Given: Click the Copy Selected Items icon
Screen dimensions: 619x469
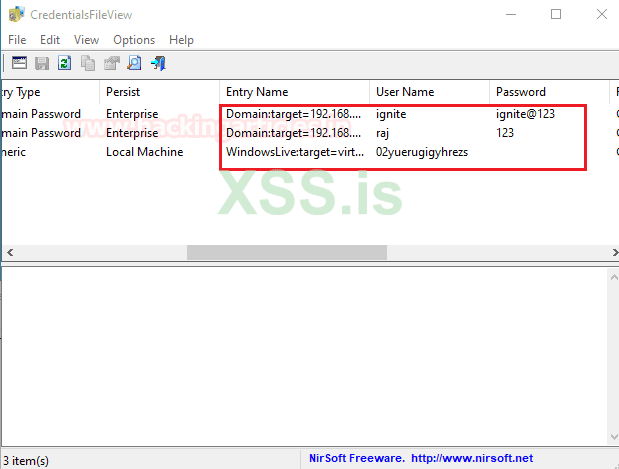Looking at the screenshot, I should tap(88, 63).
